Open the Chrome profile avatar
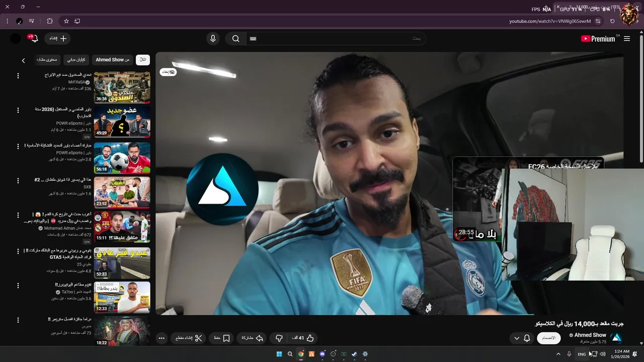Image resolution: width=644 pixels, height=362 pixels. coord(19,21)
